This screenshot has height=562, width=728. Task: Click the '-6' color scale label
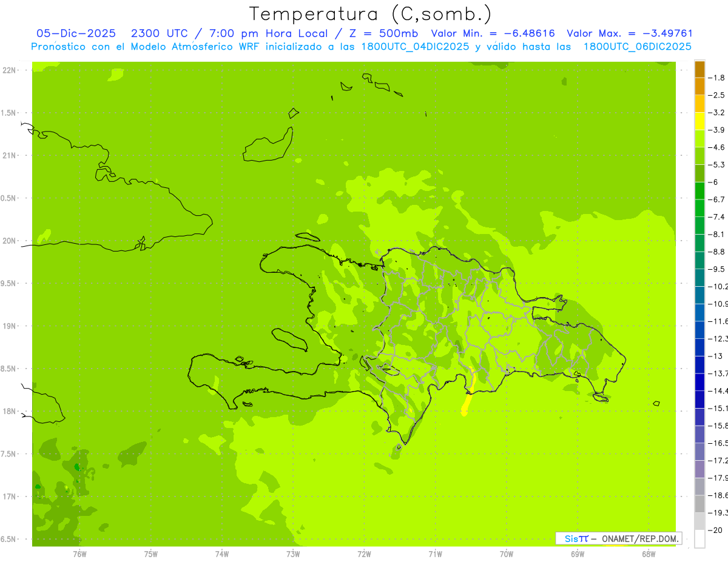point(713,182)
